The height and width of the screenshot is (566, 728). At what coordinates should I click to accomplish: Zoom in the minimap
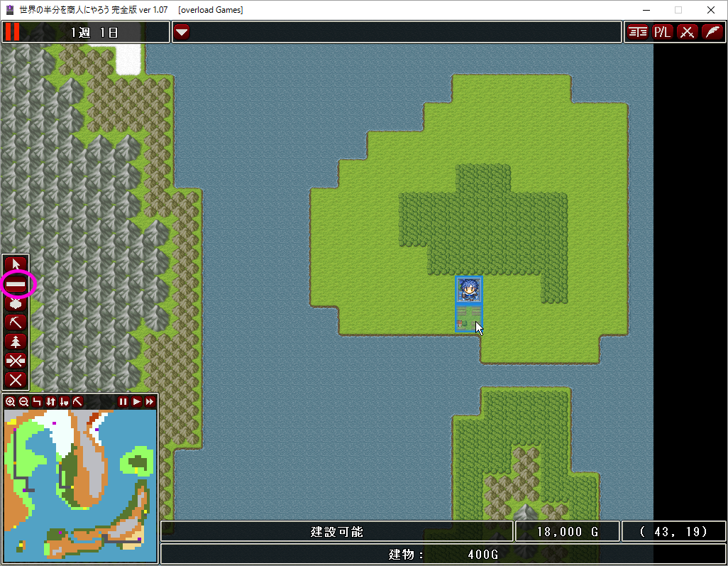(x=11, y=401)
